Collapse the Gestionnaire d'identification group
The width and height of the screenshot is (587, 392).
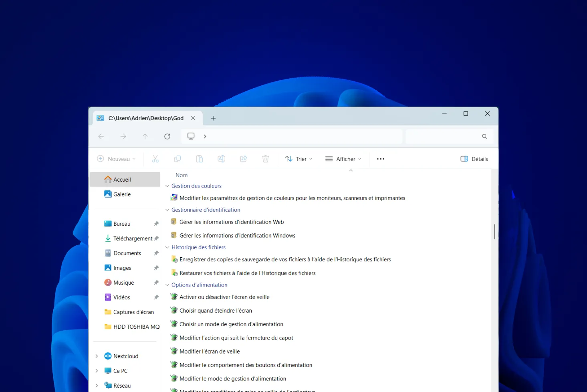point(167,210)
